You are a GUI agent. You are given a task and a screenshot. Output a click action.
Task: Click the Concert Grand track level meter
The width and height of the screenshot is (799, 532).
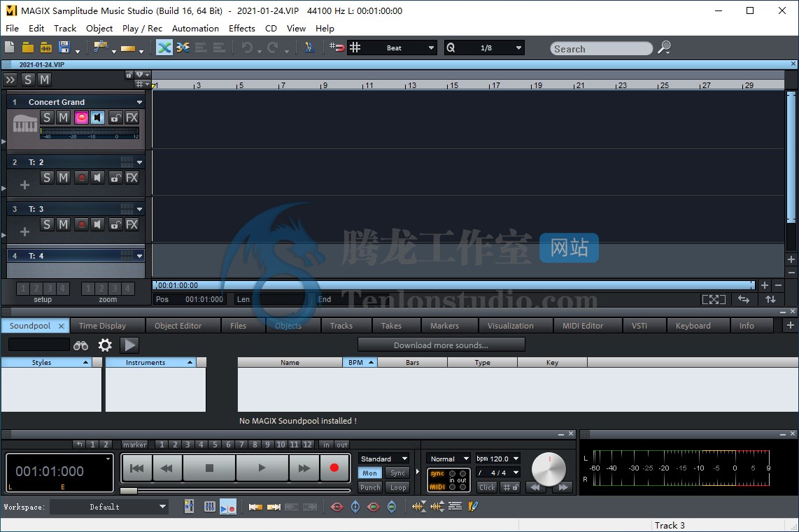(90, 134)
